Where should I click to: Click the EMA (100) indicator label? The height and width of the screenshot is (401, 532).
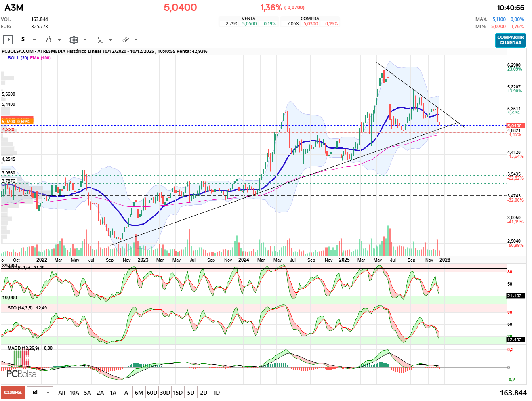[x=40, y=58]
